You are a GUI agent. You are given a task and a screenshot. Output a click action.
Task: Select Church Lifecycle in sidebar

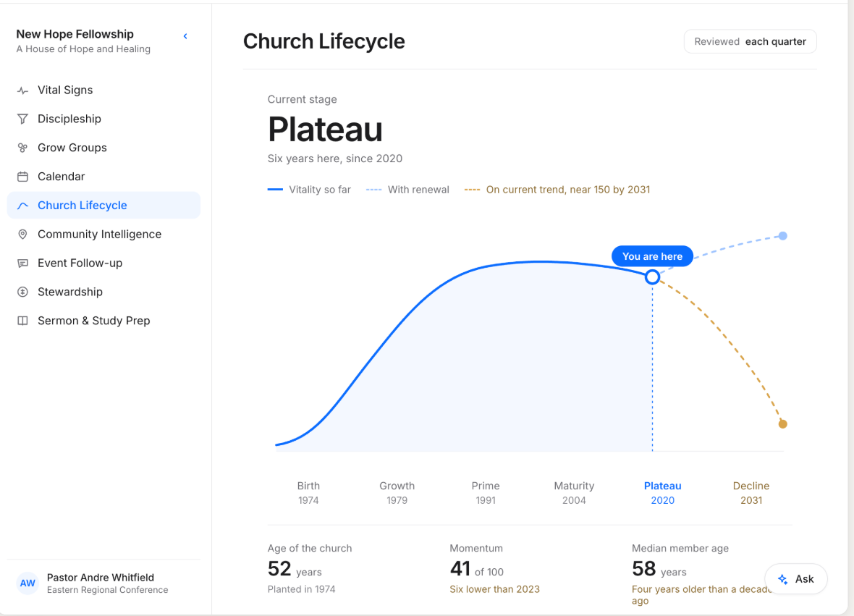coord(103,206)
